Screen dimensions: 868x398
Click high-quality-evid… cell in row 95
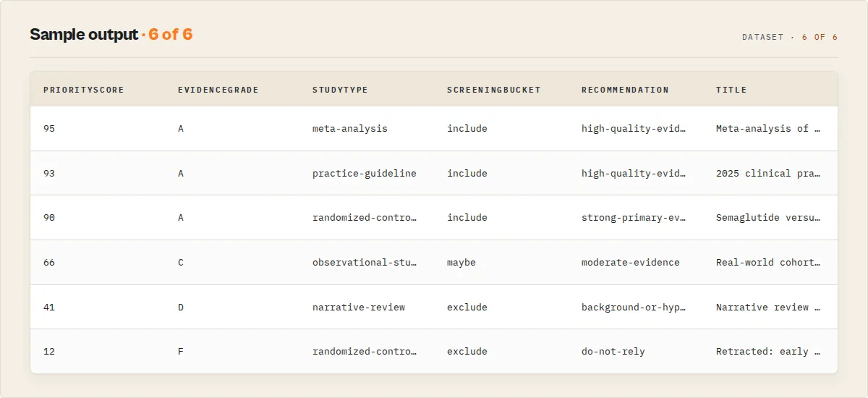point(634,129)
